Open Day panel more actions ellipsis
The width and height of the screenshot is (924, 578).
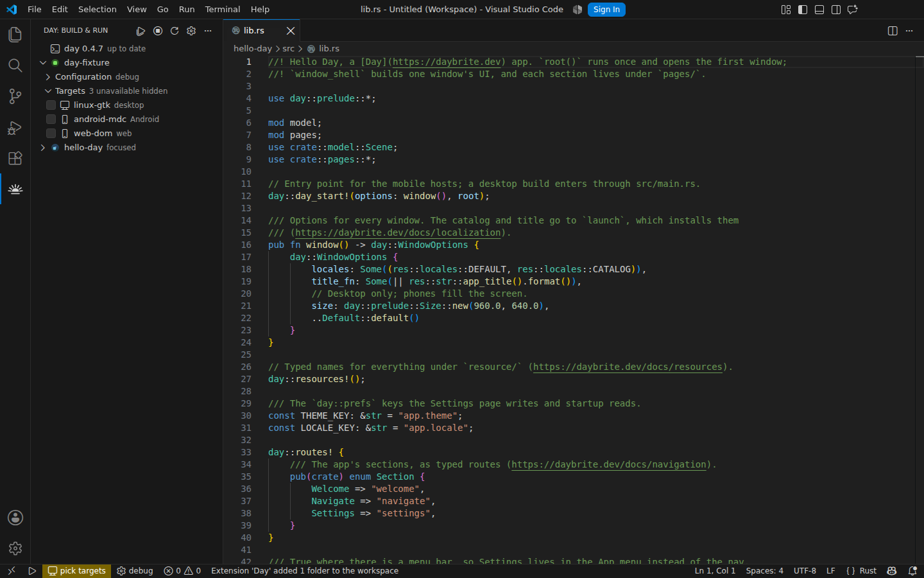(208, 31)
